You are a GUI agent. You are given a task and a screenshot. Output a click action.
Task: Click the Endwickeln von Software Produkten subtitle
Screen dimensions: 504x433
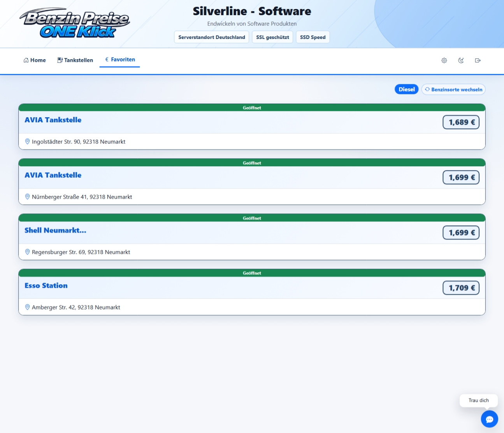(x=252, y=24)
